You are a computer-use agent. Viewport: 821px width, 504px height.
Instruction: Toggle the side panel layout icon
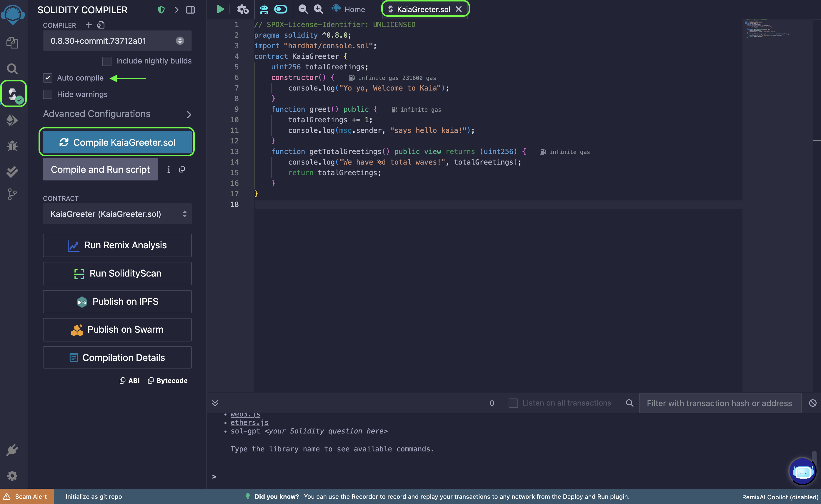(x=191, y=10)
